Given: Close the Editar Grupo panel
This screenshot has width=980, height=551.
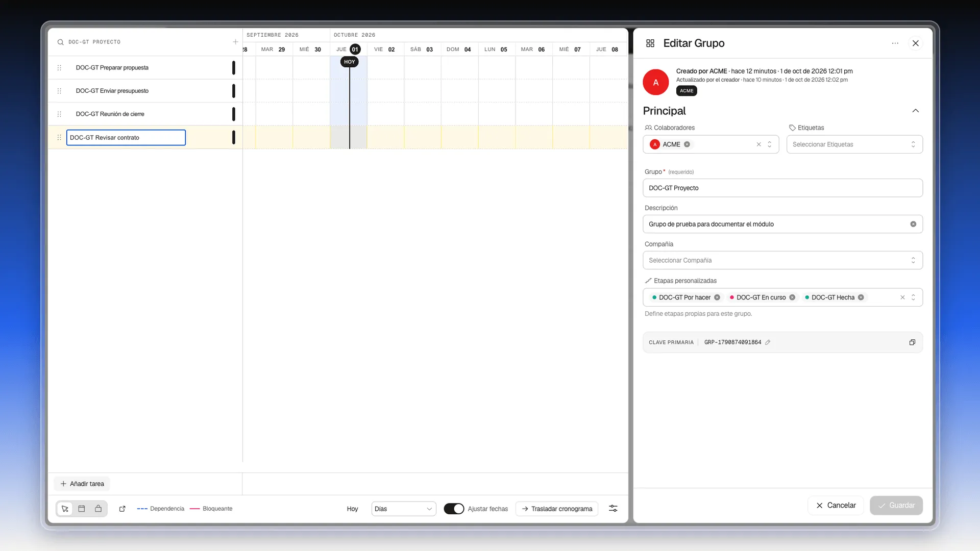Looking at the screenshot, I should (916, 43).
